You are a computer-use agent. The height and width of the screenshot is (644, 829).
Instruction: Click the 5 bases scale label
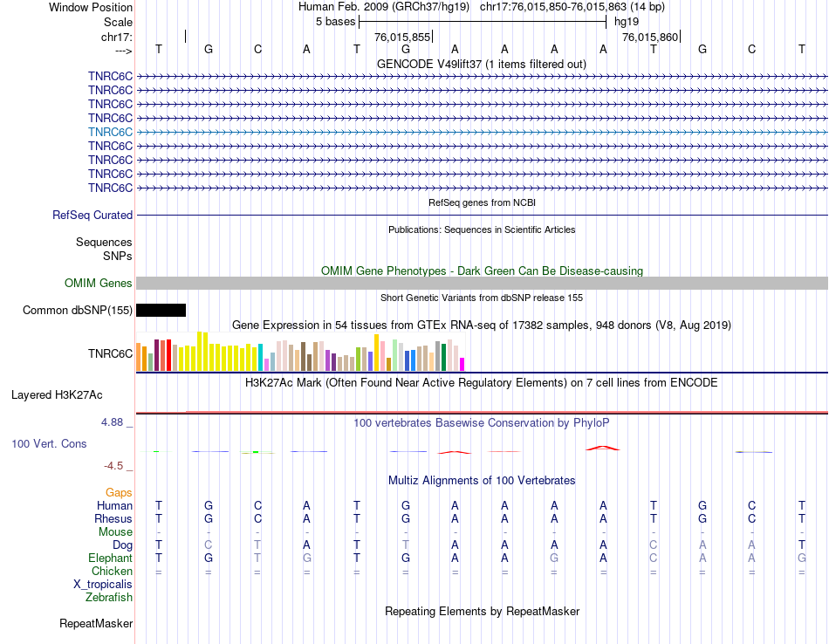336,22
